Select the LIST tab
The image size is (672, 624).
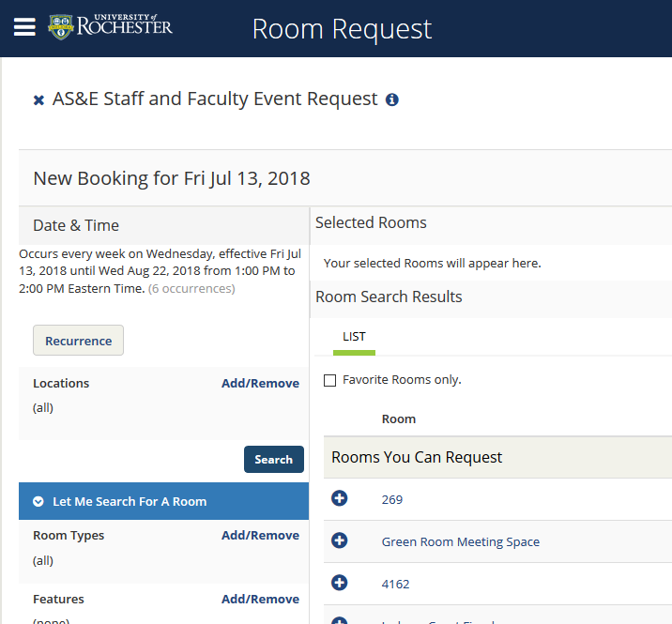click(354, 337)
